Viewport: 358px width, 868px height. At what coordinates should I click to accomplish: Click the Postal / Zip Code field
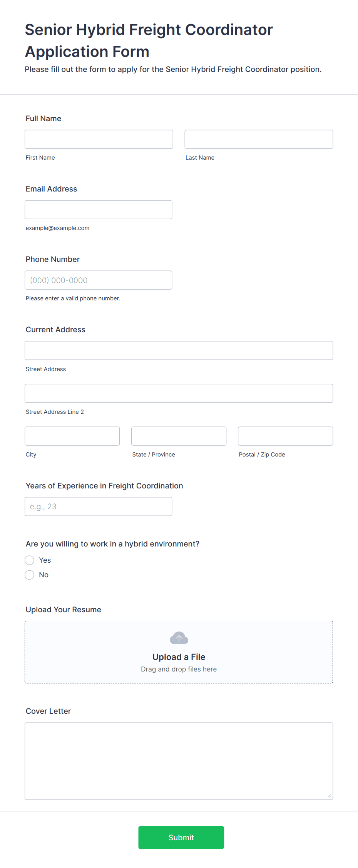pyautogui.click(x=286, y=436)
